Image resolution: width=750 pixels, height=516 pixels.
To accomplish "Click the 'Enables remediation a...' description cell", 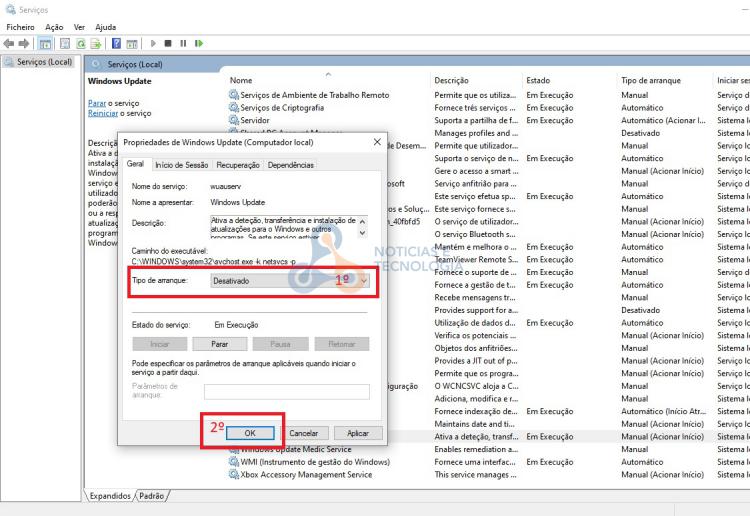I will click(x=476, y=449).
